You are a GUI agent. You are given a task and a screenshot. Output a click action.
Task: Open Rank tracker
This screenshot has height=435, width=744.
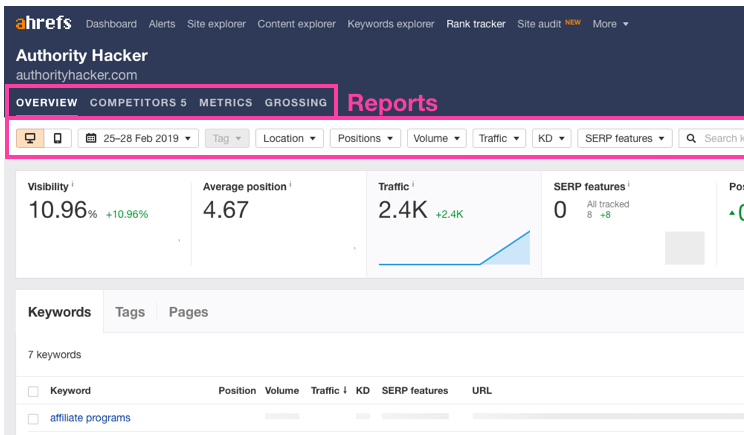[476, 24]
